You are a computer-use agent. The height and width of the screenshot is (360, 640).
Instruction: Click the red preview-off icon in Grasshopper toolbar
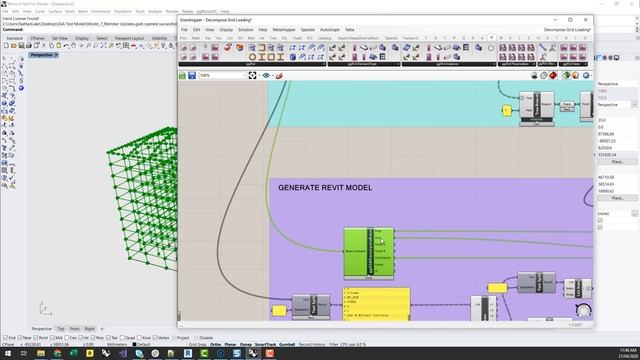[553, 76]
